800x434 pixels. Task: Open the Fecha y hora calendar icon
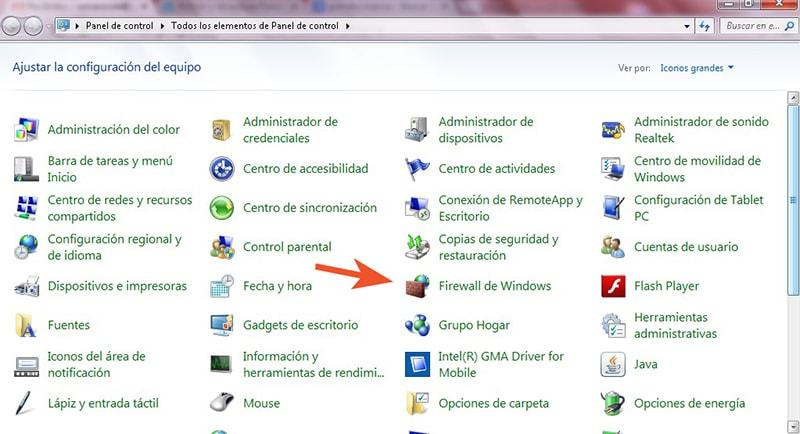(x=221, y=286)
